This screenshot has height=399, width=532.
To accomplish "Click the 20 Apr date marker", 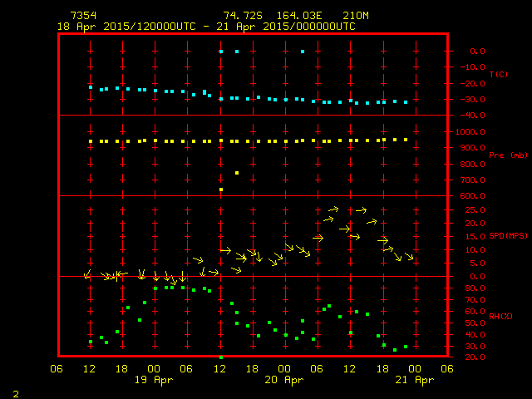I will click(x=284, y=380).
